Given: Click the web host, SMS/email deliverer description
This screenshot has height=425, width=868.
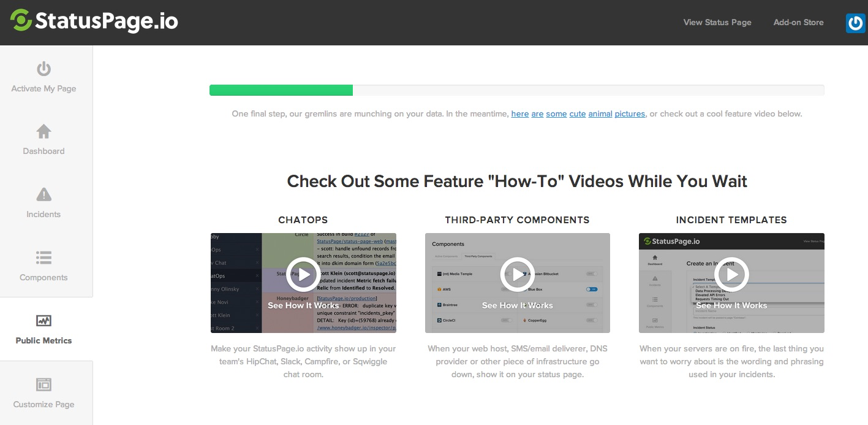Looking at the screenshot, I should click(x=518, y=361).
